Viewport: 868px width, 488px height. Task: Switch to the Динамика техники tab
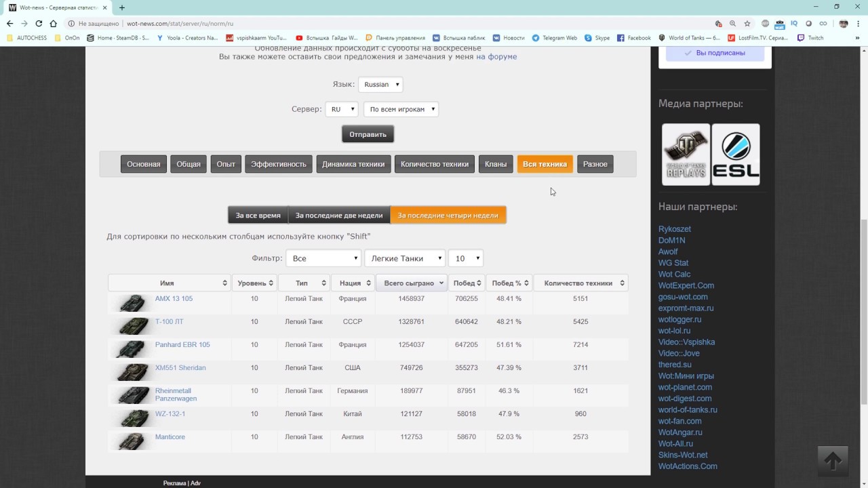pyautogui.click(x=353, y=164)
